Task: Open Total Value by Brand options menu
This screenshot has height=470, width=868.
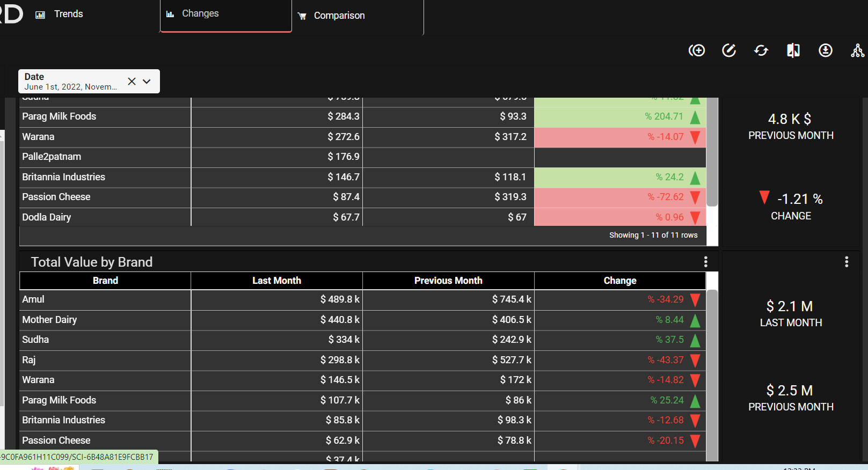Action: [x=706, y=262]
